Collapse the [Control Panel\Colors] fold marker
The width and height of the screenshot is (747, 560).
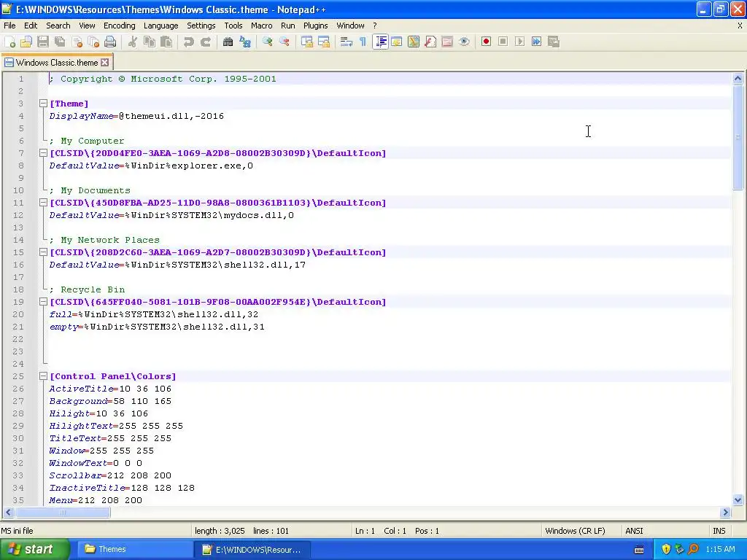[x=43, y=376]
